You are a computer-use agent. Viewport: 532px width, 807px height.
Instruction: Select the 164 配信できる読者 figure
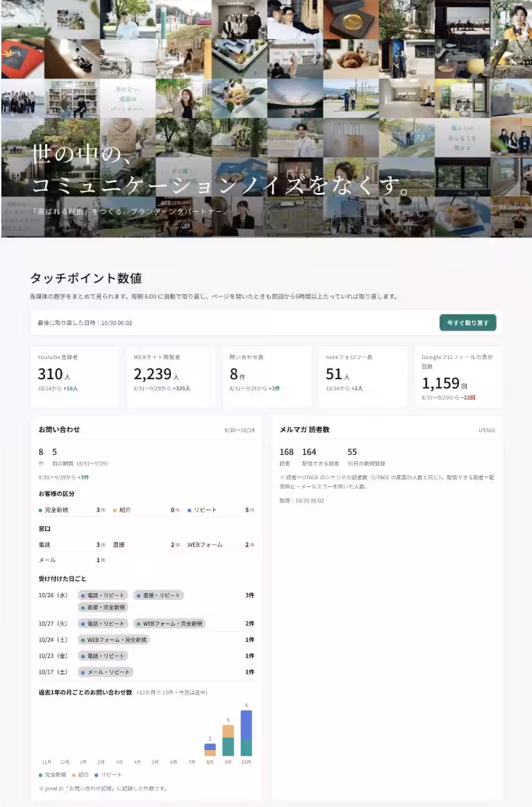[320, 456]
